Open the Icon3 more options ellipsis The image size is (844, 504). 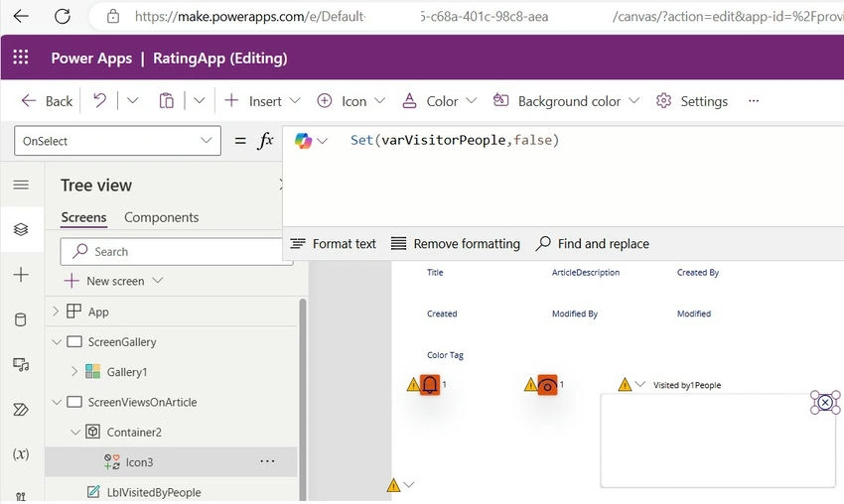(267, 461)
